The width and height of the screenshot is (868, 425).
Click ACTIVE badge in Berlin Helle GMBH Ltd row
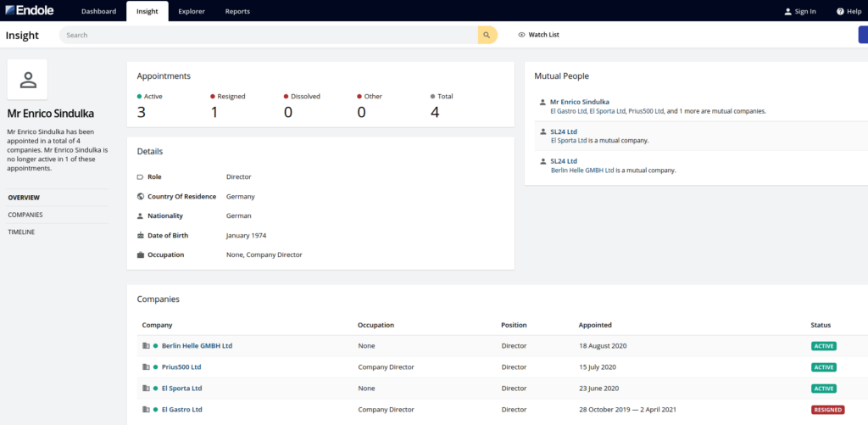824,346
